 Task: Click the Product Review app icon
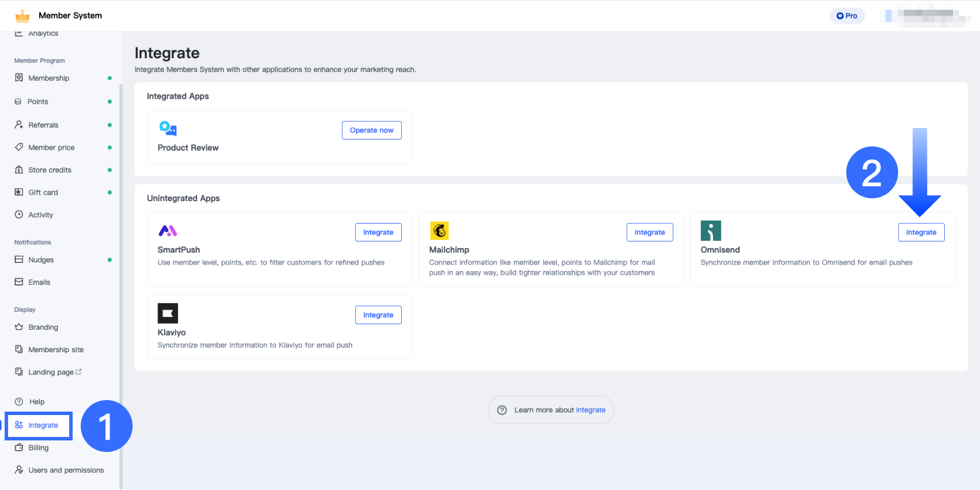[168, 129]
